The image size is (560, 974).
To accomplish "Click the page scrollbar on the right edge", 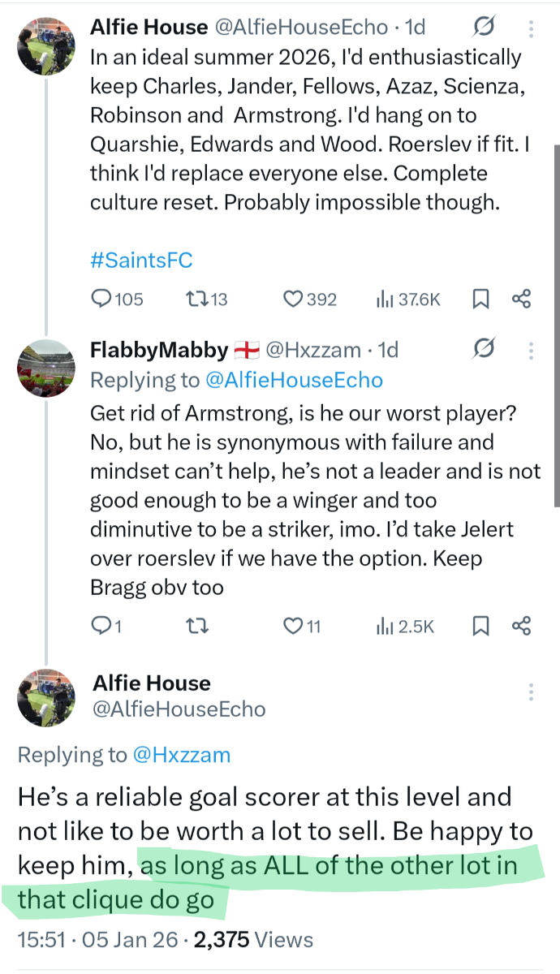I will point(556,325).
